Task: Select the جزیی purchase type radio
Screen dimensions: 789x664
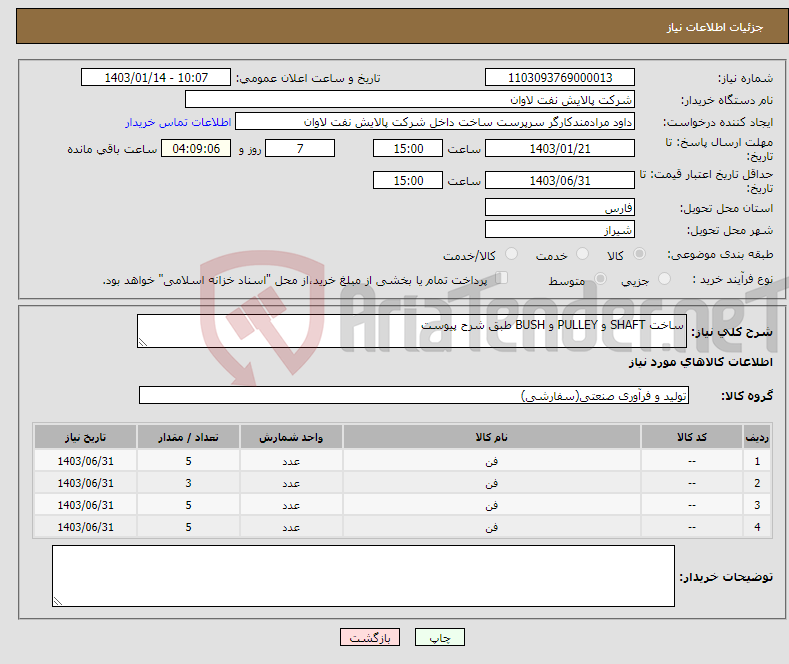Action: click(x=664, y=279)
